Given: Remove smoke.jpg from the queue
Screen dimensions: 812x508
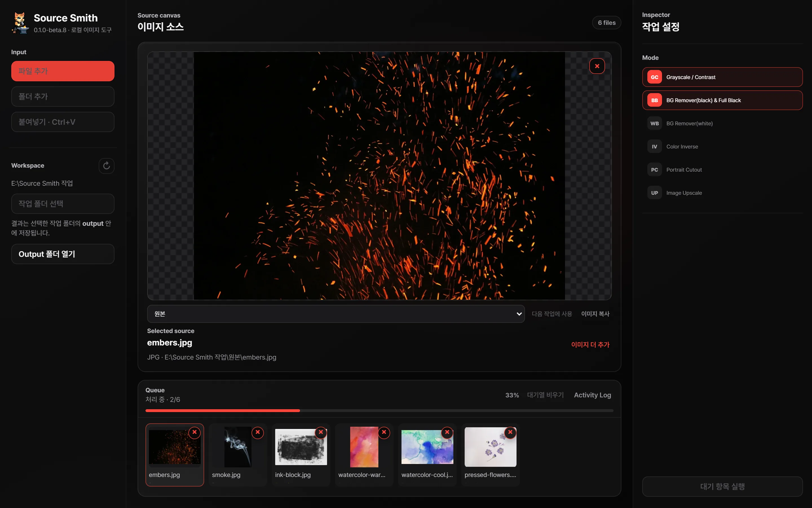Looking at the screenshot, I should tap(258, 432).
